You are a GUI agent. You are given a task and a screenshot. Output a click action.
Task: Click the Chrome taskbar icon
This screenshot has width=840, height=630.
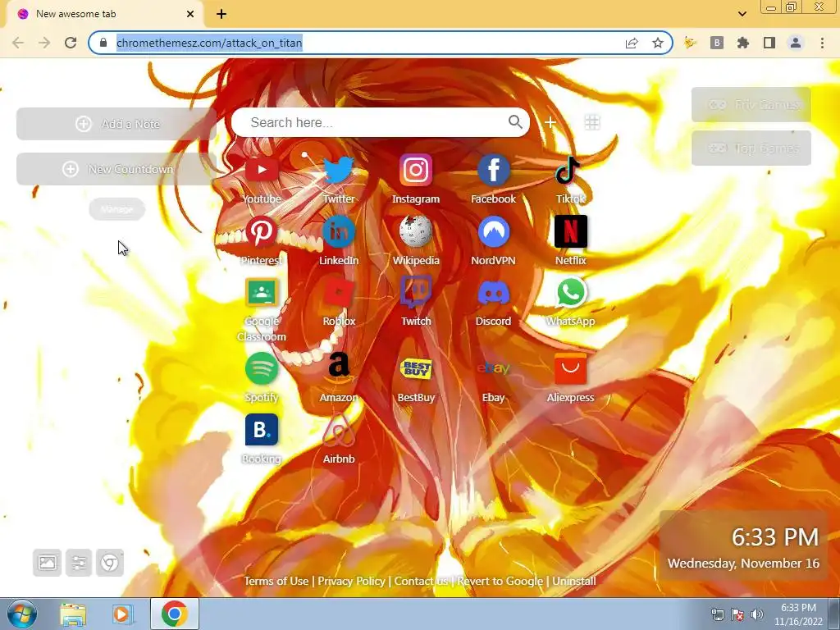click(174, 614)
